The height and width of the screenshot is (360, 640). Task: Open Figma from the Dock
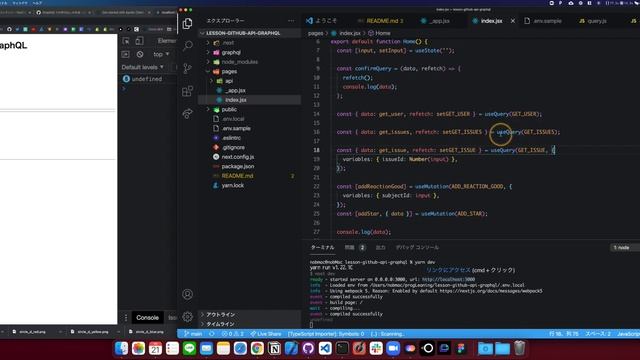[x=461, y=348]
